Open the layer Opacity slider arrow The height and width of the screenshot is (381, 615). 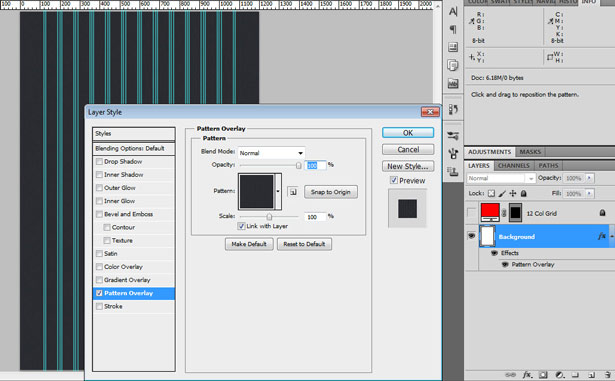[x=589, y=178]
